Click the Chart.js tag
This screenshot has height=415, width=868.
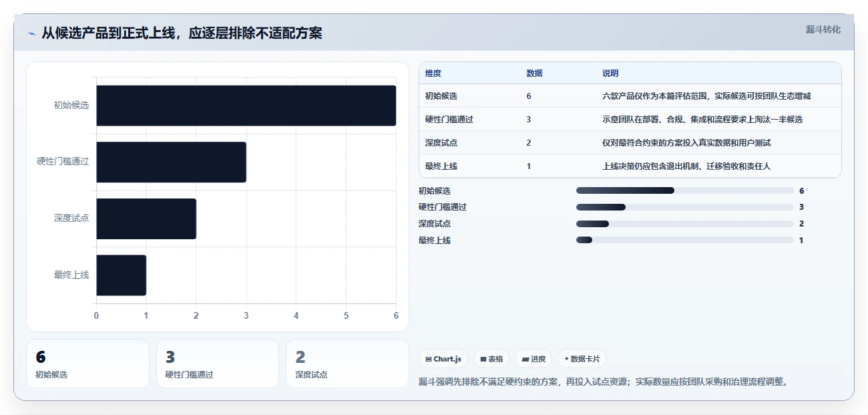443,359
